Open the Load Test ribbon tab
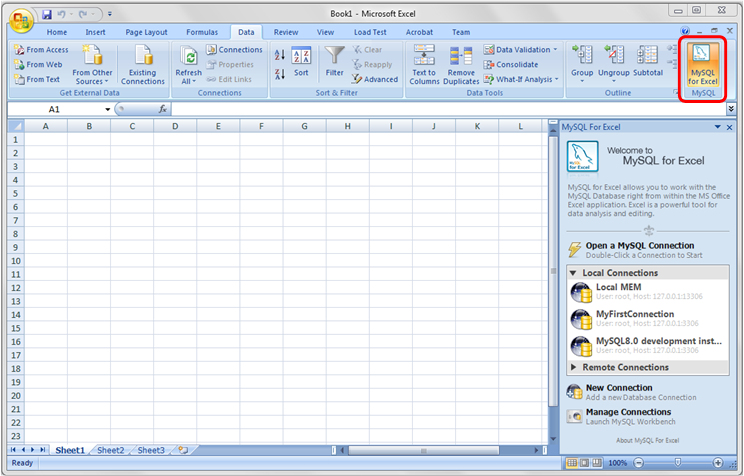Image resolution: width=744 pixels, height=476 pixels. tap(370, 32)
